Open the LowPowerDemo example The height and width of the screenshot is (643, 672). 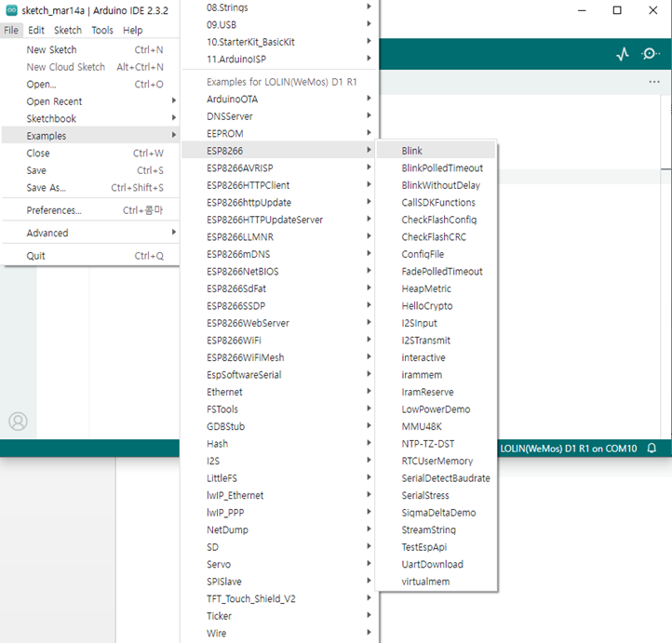pos(436,409)
